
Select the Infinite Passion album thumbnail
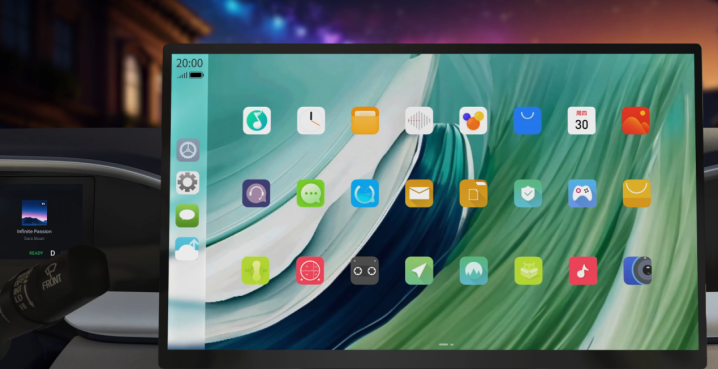(x=34, y=212)
